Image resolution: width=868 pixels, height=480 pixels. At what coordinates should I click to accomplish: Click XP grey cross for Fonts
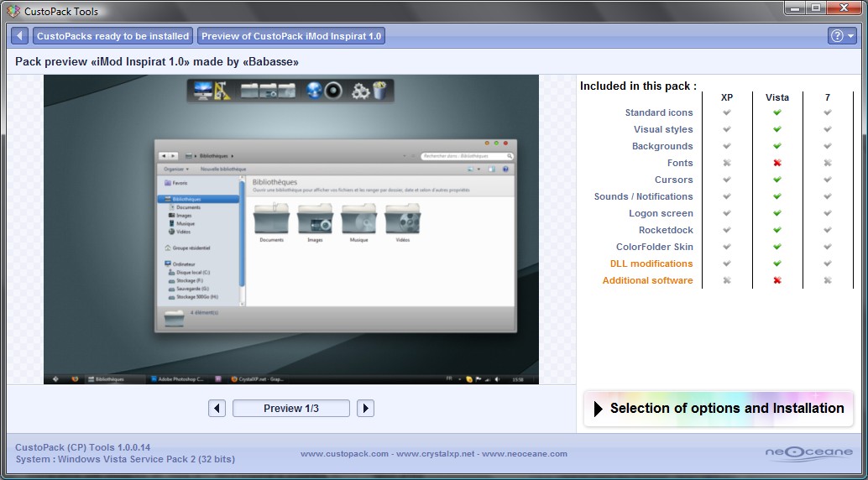pos(727,163)
